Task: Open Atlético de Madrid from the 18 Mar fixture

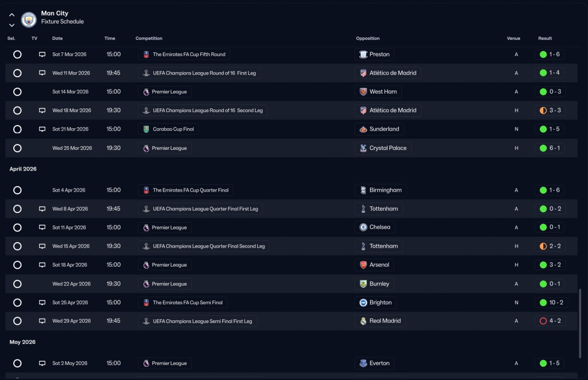Action: click(x=388, y=111)
